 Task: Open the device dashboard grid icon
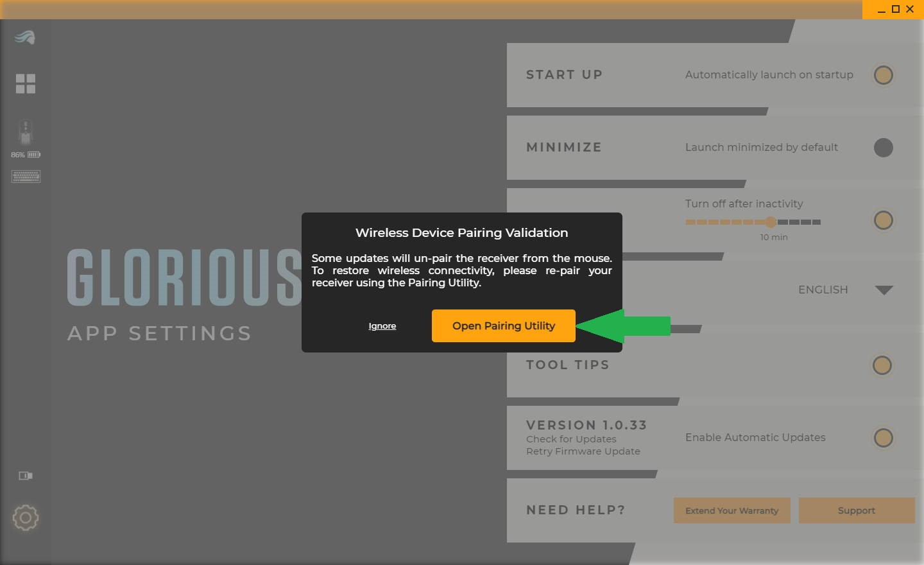click(x=26, y=83)
